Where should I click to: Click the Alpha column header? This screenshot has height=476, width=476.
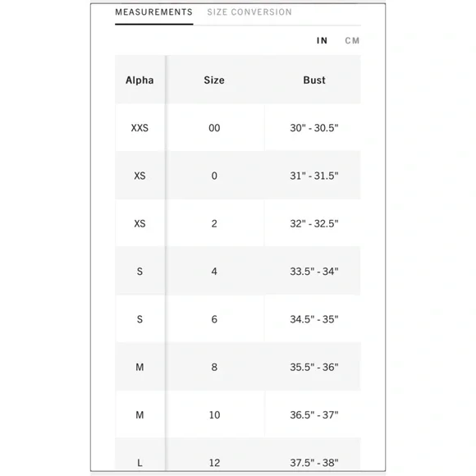tap(140, 80)
